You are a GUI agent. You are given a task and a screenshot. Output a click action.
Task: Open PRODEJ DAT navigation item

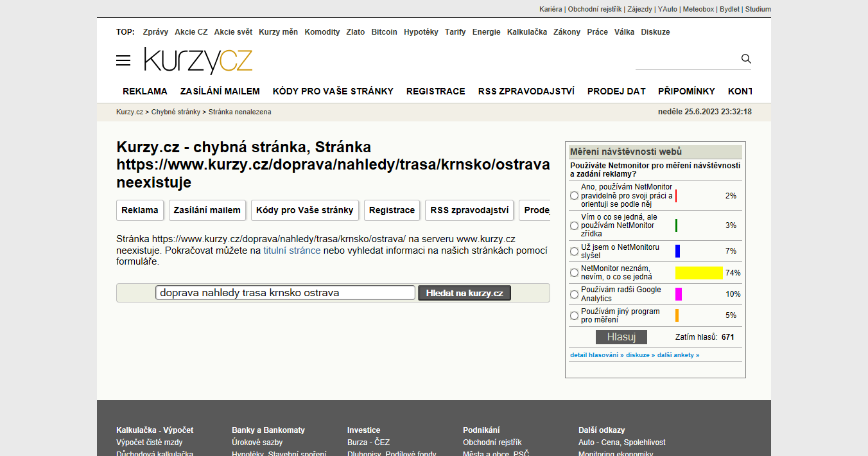coord(616,91)
